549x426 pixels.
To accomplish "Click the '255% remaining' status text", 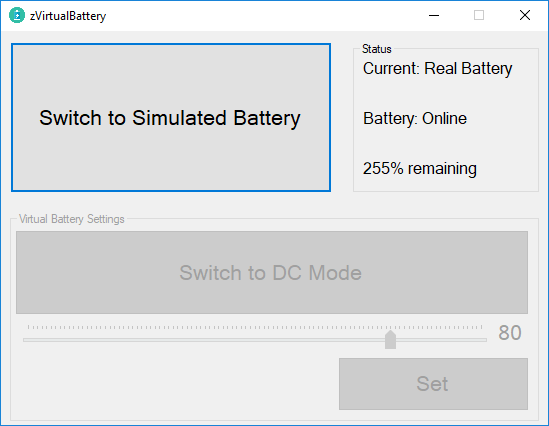I will pyautogui.click(x=419, y=169).
